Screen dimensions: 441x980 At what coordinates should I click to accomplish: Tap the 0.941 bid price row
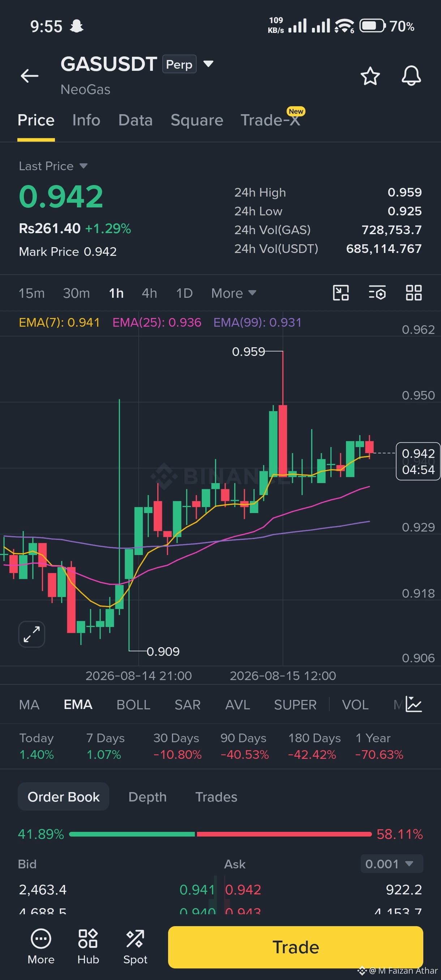[116, 890]
